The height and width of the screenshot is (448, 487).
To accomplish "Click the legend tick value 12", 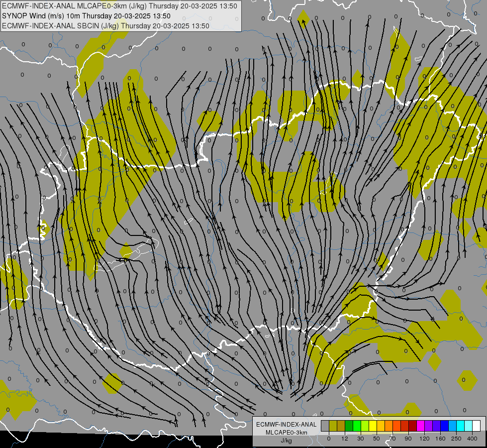I will (345, 439).
